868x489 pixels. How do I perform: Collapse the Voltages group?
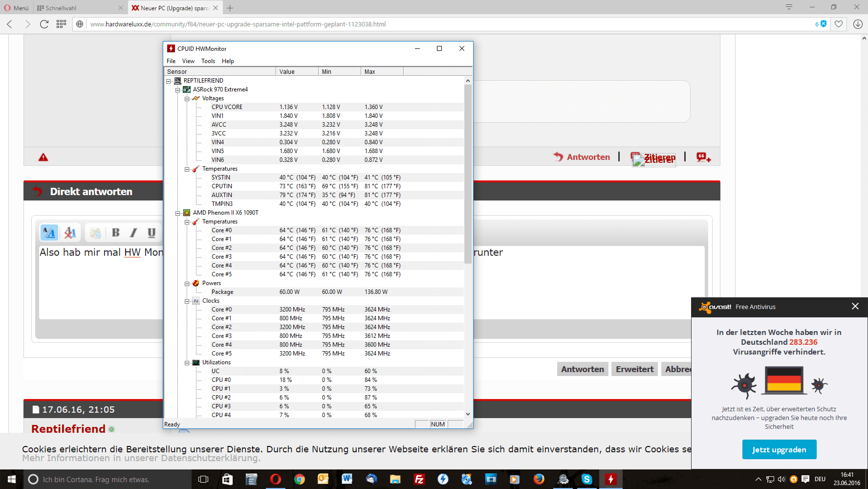tap(187, 99)
